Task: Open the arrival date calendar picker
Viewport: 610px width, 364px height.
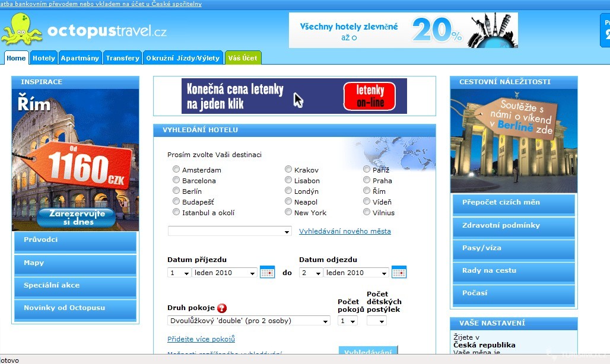Action: pyautogui.click(x=267, y=272)
